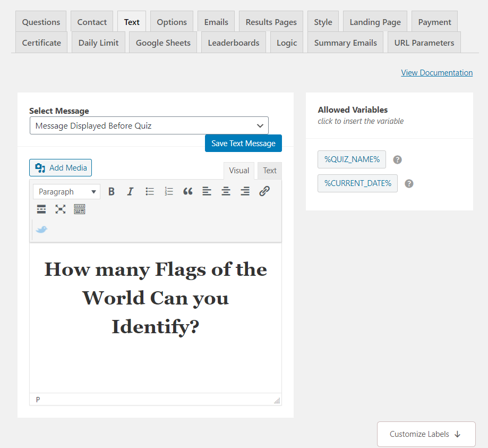Click the Twitter bird icon
This screenshot has height=448, width=488.
click(41, 229)
